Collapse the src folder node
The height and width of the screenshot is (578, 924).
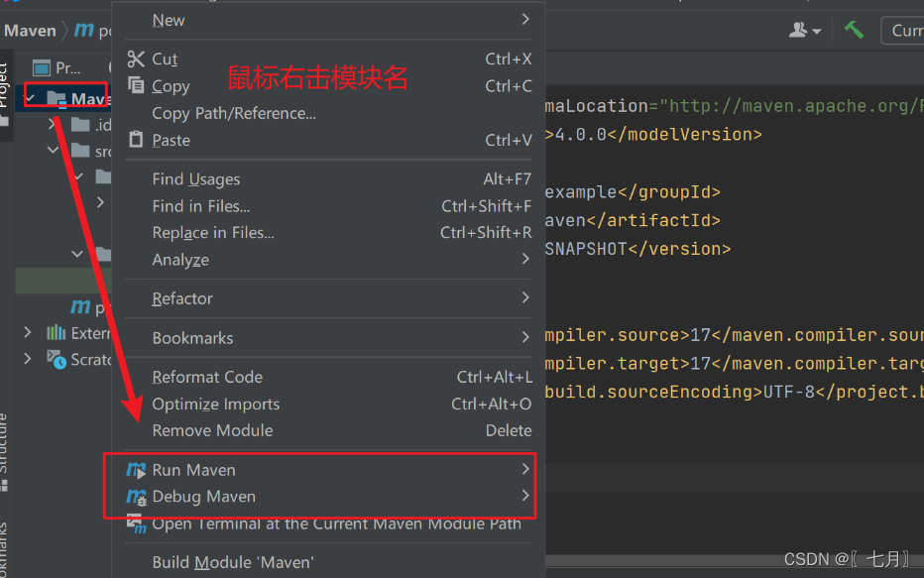(53, 151)
